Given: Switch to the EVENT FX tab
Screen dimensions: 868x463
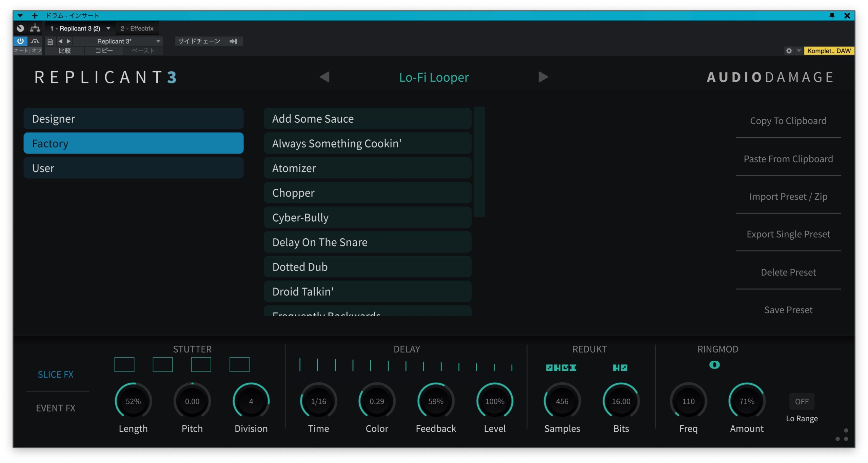Looking at the screenshot, I should pyautogui.click(x=56, y=408).
